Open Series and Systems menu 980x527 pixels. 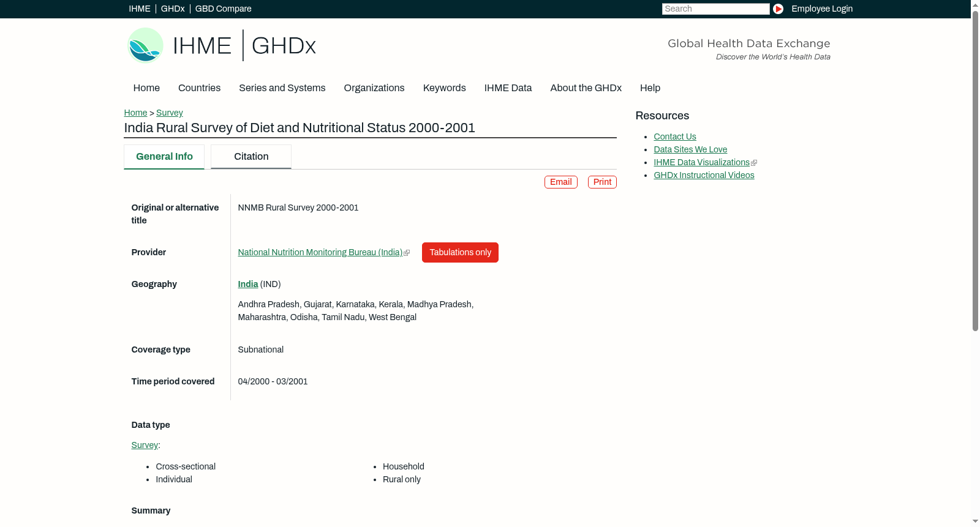tap(282, 88)
